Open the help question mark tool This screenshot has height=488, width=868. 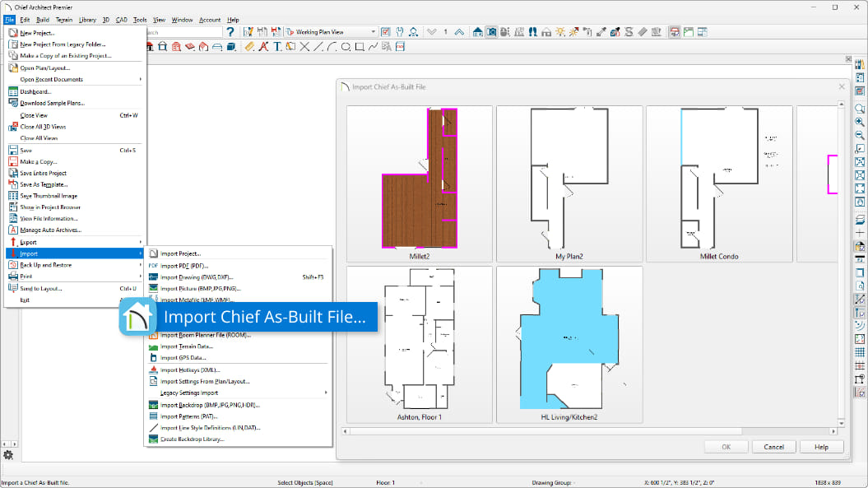[x=230, y=32]
